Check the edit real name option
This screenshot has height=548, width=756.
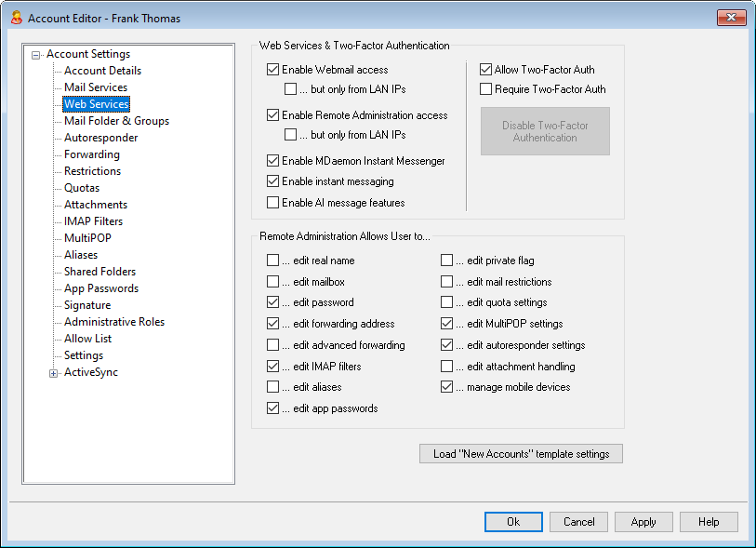click(273, 261)
